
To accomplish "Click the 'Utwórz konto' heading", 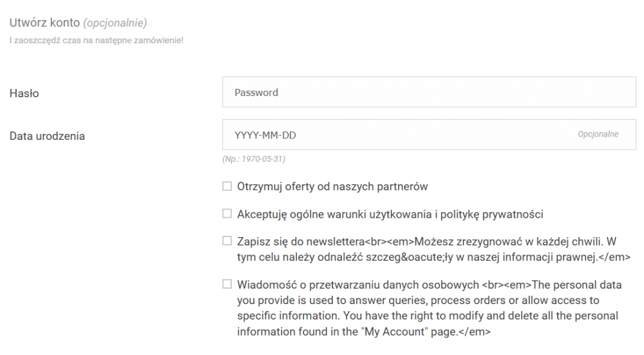I will tap(44, 23).
